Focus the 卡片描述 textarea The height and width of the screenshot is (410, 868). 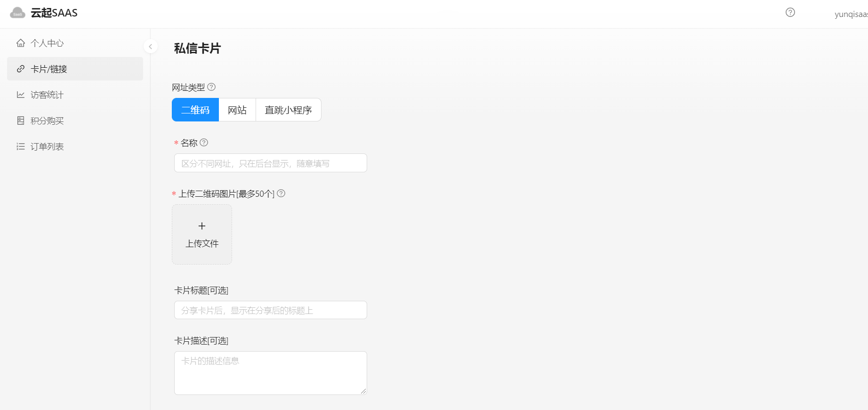[x=271, y=373]
